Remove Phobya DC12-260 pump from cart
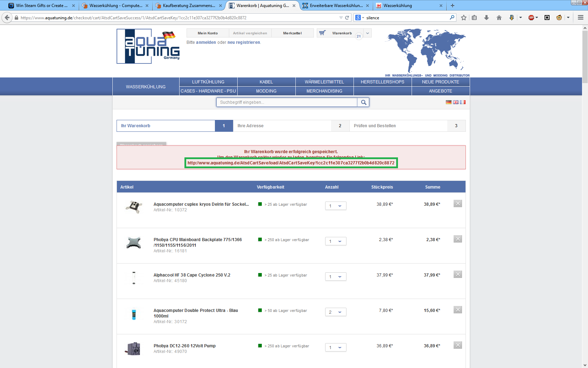 [x=458, y=345]
